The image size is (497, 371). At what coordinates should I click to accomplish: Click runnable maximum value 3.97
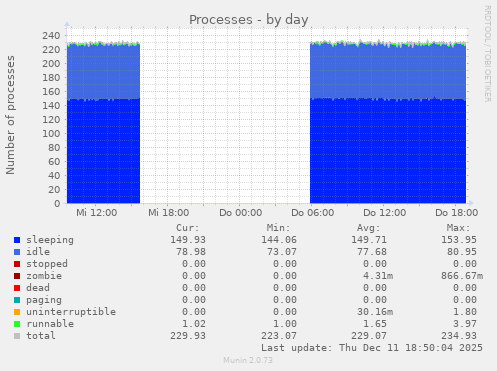pyautogui.click(x=465, y=324)
